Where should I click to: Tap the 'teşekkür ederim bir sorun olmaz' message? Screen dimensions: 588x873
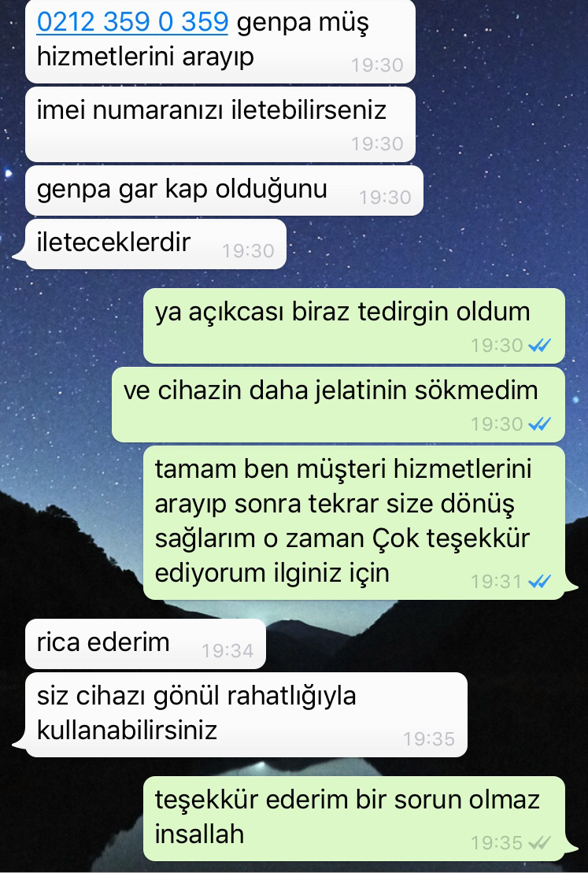(359, 819)
